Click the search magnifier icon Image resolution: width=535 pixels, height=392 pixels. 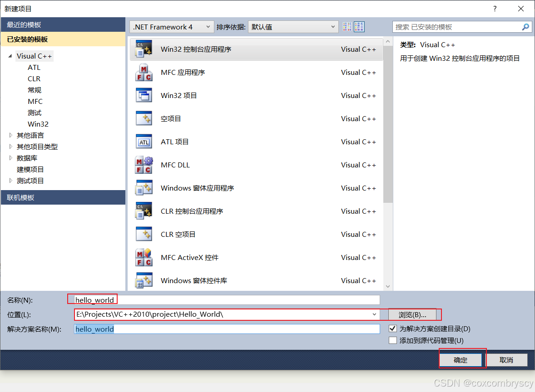(x=525, y=27)
